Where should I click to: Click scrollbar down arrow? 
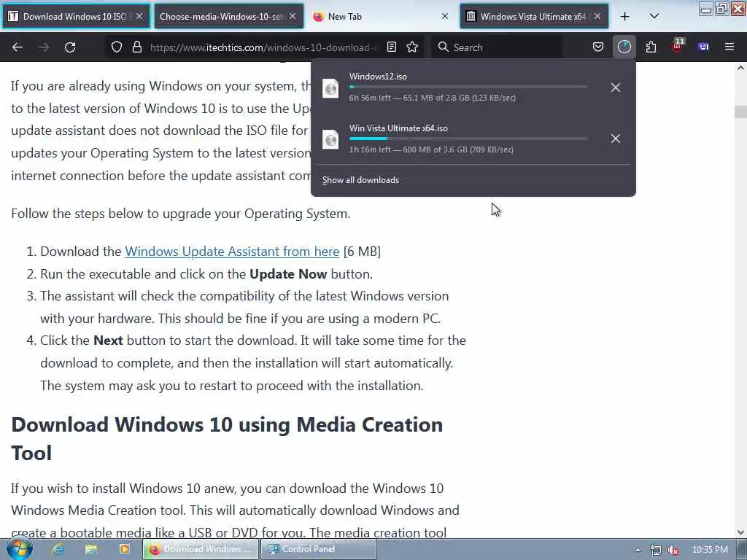click(740, 533)
